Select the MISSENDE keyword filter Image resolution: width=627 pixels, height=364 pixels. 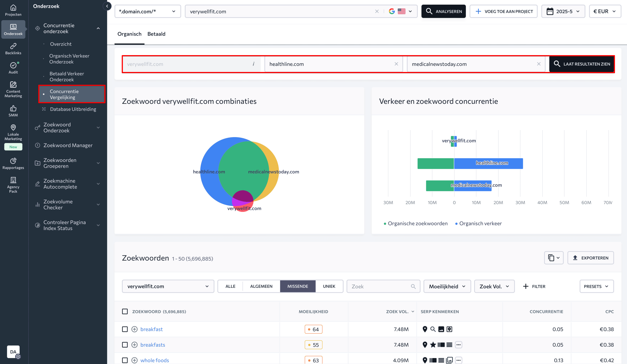(x=298, y=286)
